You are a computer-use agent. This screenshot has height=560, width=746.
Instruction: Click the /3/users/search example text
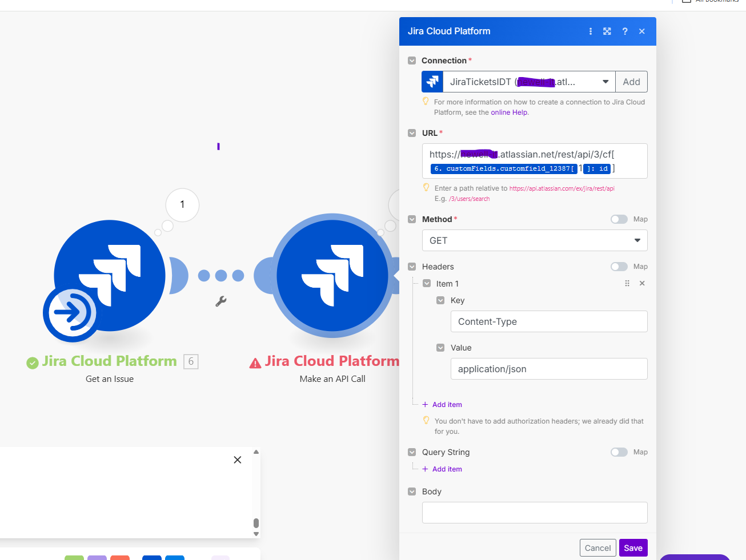(x=470, y=199)
